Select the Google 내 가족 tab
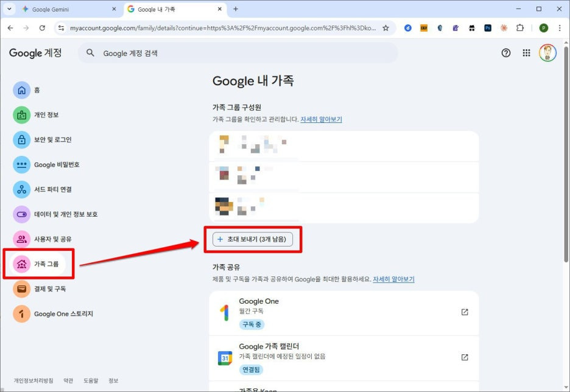The width and height of the screenshot is (570, 392). pos(175,9)
